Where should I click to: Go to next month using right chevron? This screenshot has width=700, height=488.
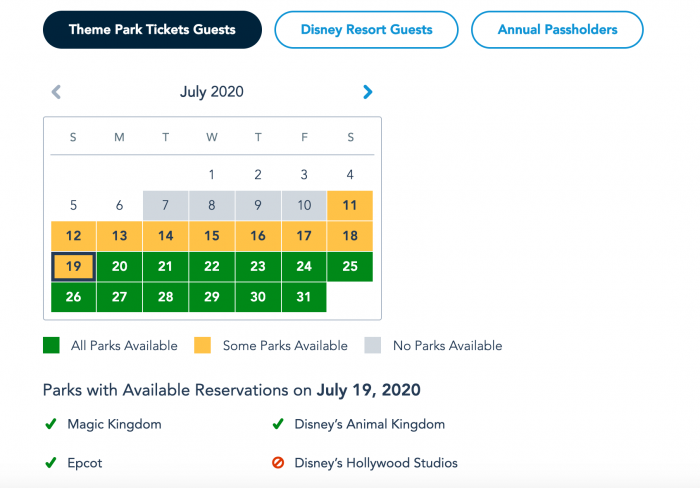point(367,92)
